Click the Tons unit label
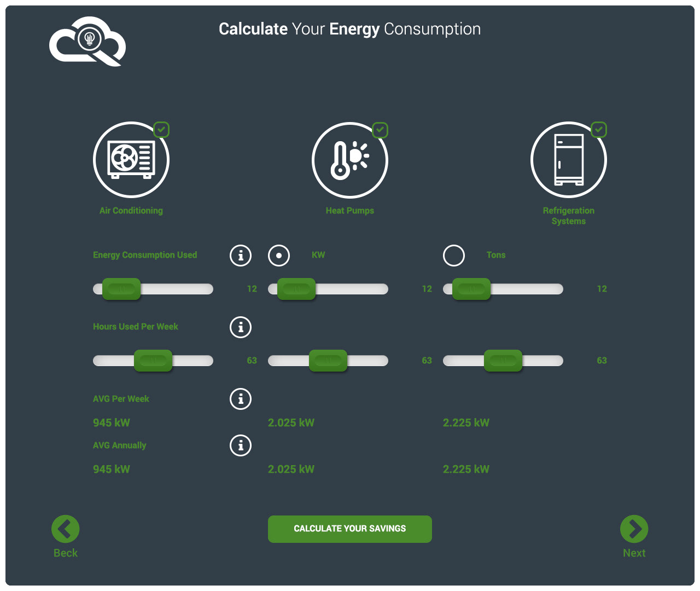Screen dimensions: 700x591 [496, 255]
